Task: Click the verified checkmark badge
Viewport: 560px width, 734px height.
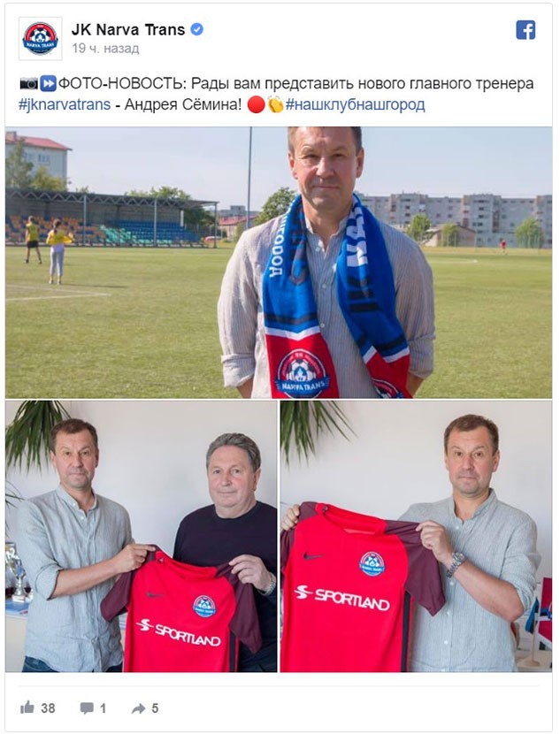Action: tap(197, 29)
